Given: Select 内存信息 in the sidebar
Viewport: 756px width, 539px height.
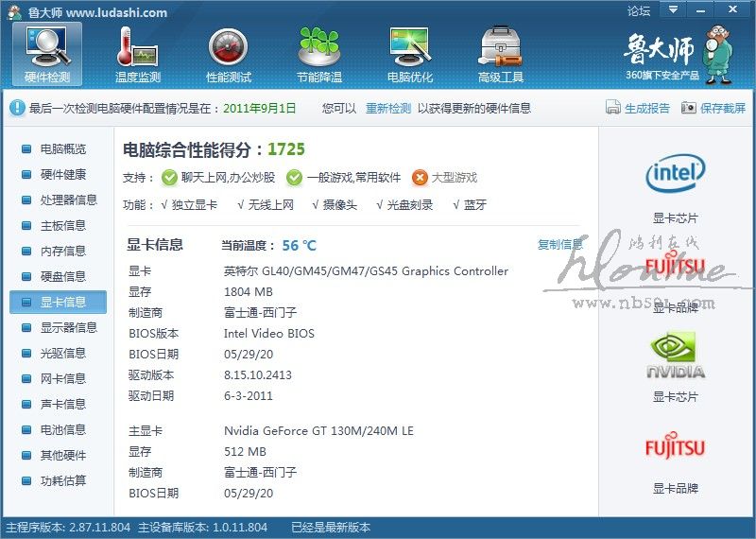Looking at the screenshot, I should (x=63, y=251).
